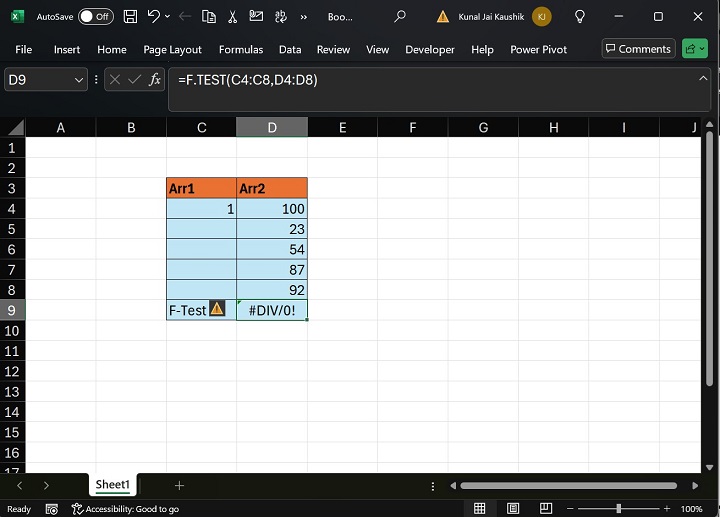Screen dimensions: 720x517
Task: Cancel formula entry with the X icon
Action: point(115,80)
